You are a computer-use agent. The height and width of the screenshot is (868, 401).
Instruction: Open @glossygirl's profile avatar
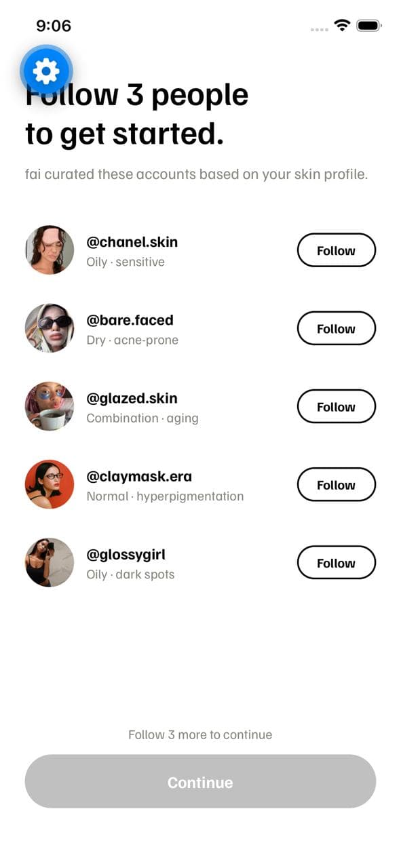[48, 562]
